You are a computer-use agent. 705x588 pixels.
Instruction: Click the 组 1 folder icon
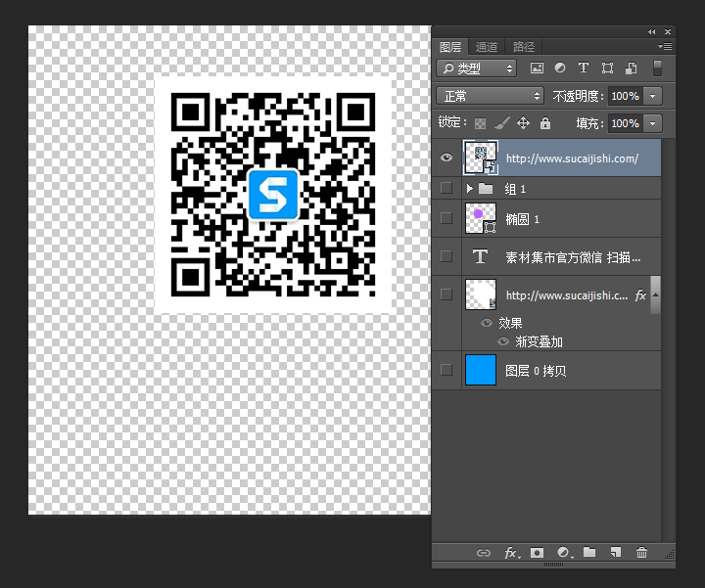[x=486, y=188]
